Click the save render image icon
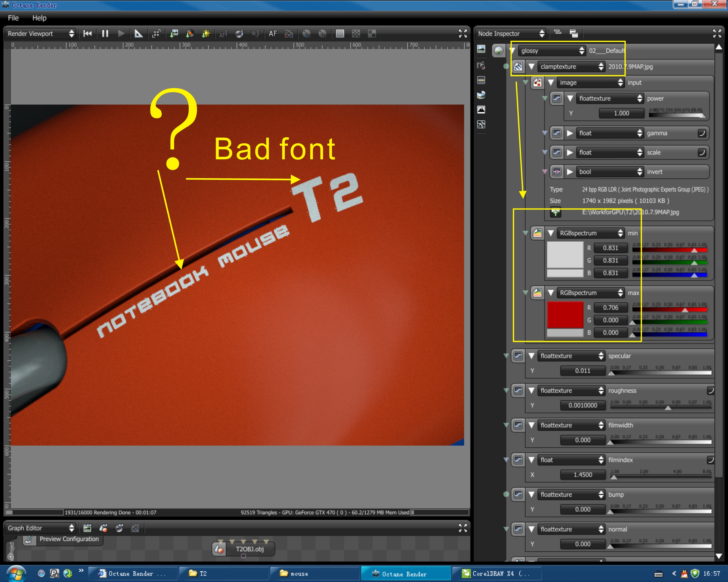This screenshot has width=728, height=582. point(174,34)
